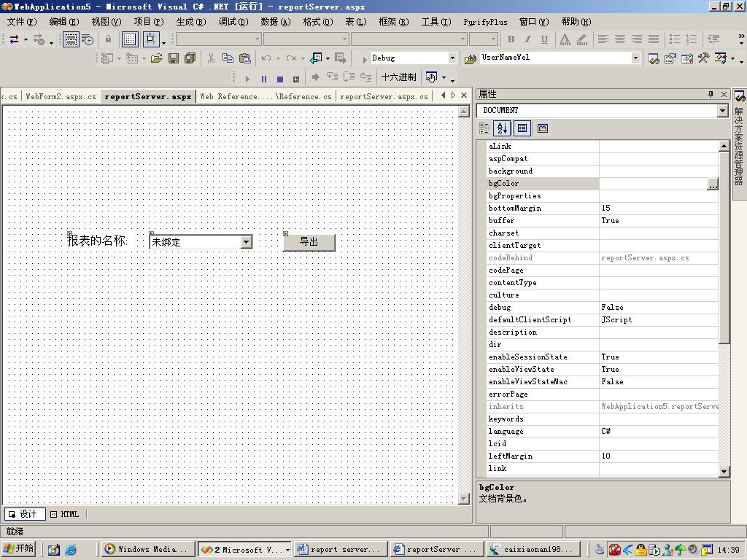Image resolution: width=747 pixels, height=560 pixels.
Task: Click the Center alignment icon
Action: 620,39
